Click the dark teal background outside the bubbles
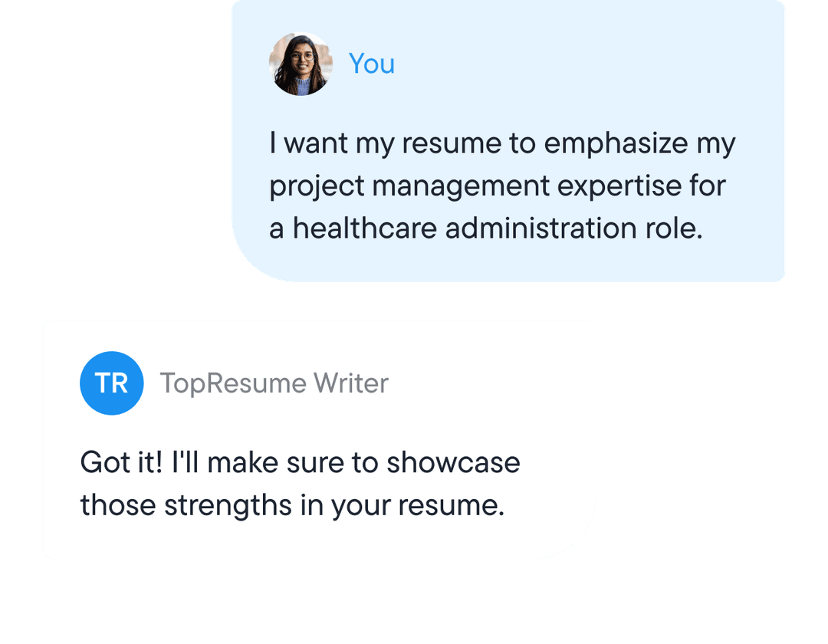Viewport: 828px width, 644px height. click(115, 153)
